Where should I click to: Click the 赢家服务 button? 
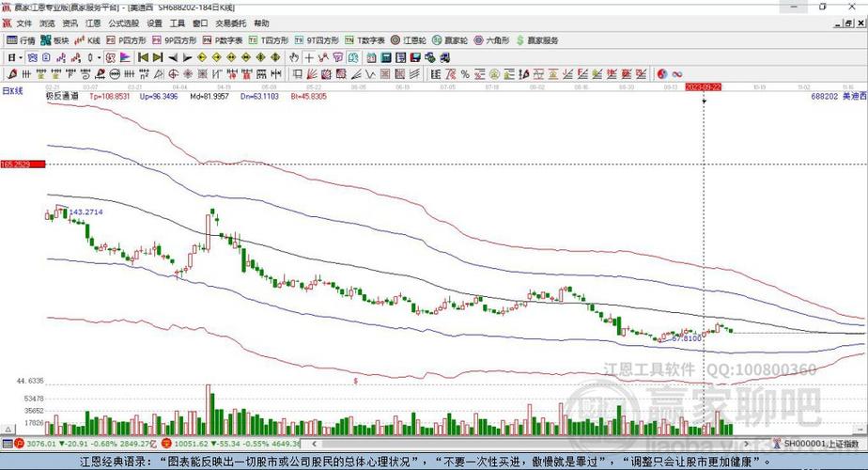click(x=537, y=40)
